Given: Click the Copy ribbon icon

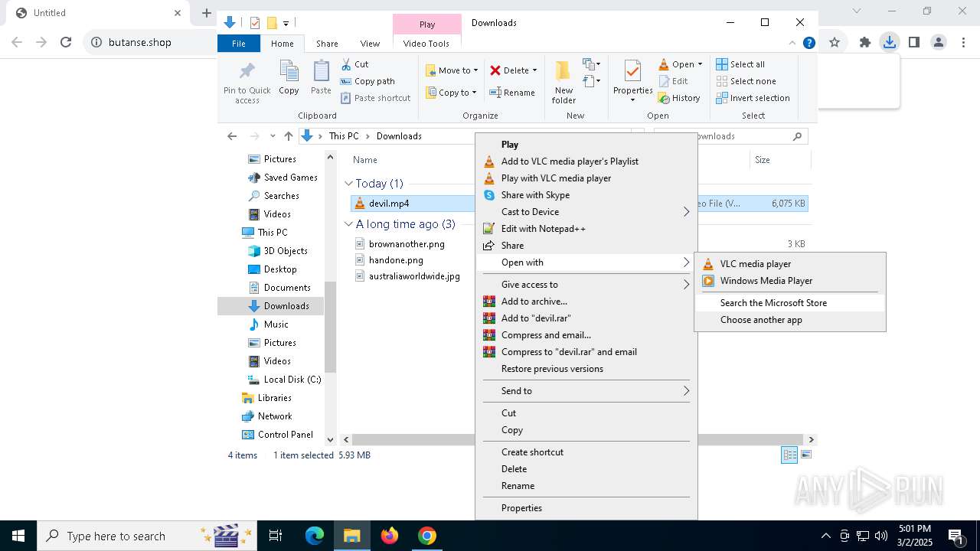Looking at the screenshot, I should (x=289, y=71).
